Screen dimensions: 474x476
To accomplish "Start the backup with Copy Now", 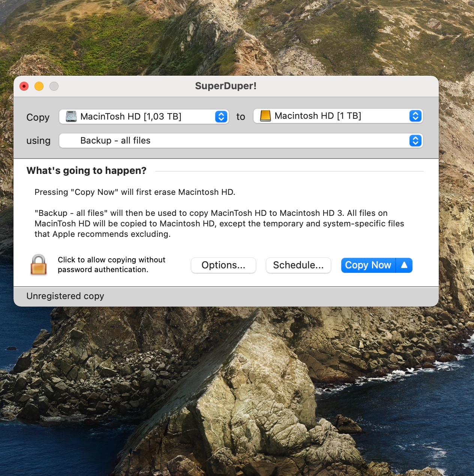I will (x=368, y=265).
